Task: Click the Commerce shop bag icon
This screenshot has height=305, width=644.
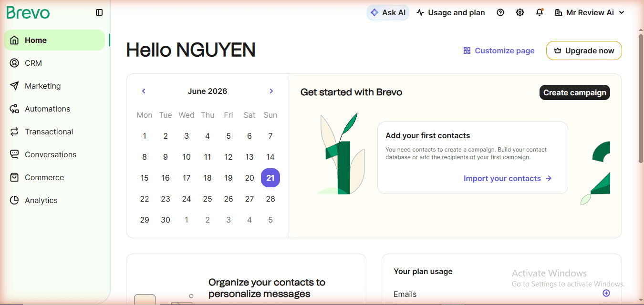Action: pos(14,177)
